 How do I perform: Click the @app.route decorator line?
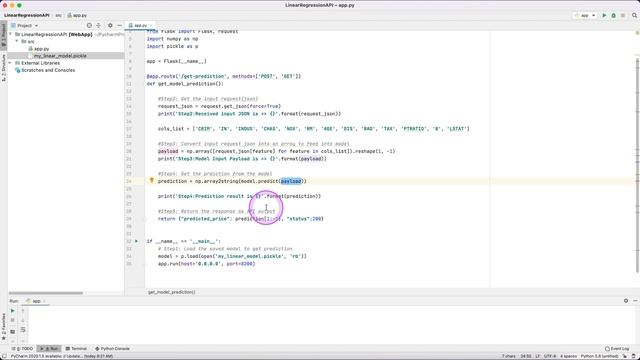click(x=224, y=76)
